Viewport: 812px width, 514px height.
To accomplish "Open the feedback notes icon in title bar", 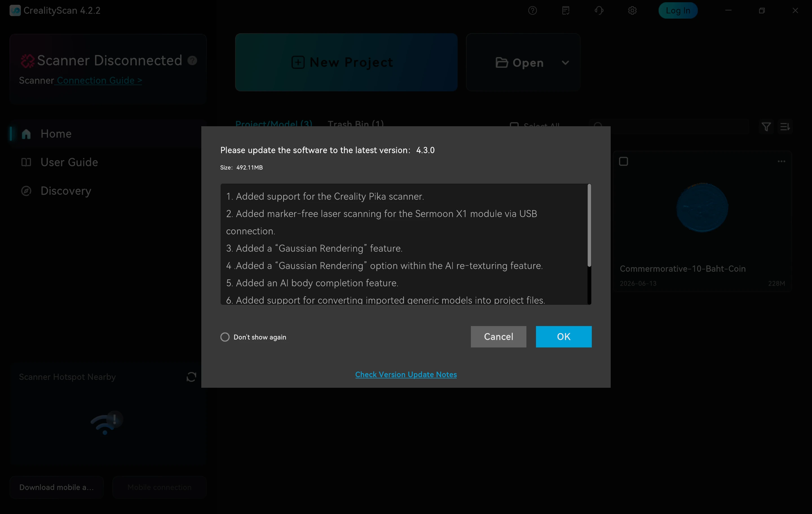I will (566, 10).
